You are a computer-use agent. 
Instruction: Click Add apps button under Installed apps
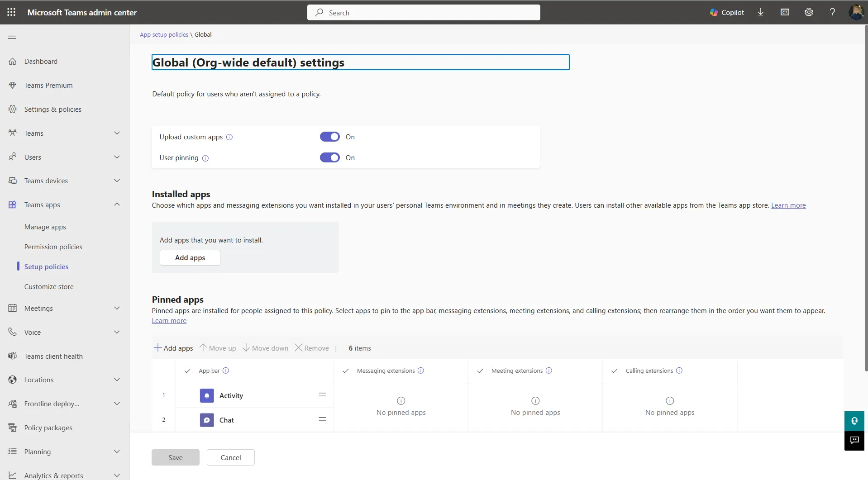pyautogui.click(x=190, y=257)
